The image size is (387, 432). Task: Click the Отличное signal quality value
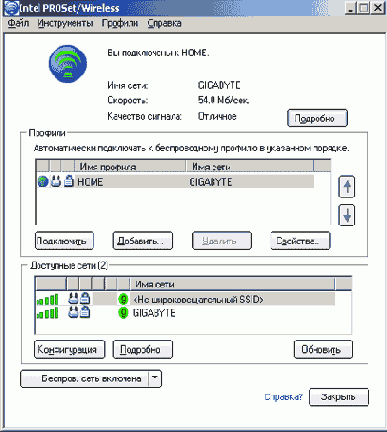point(217,116)
